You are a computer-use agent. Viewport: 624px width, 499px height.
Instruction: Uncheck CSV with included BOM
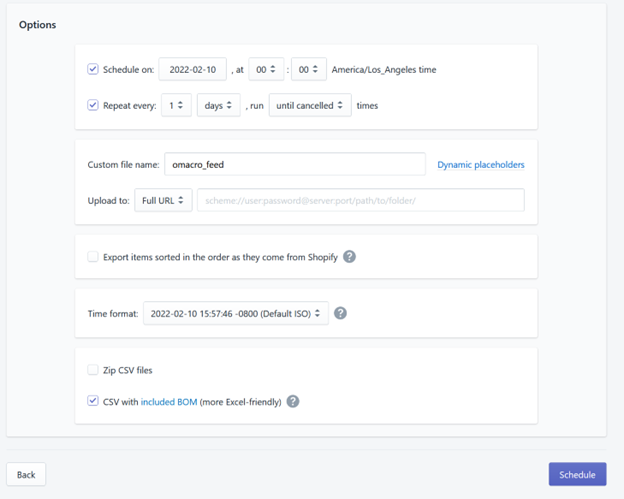click(93, 401)
